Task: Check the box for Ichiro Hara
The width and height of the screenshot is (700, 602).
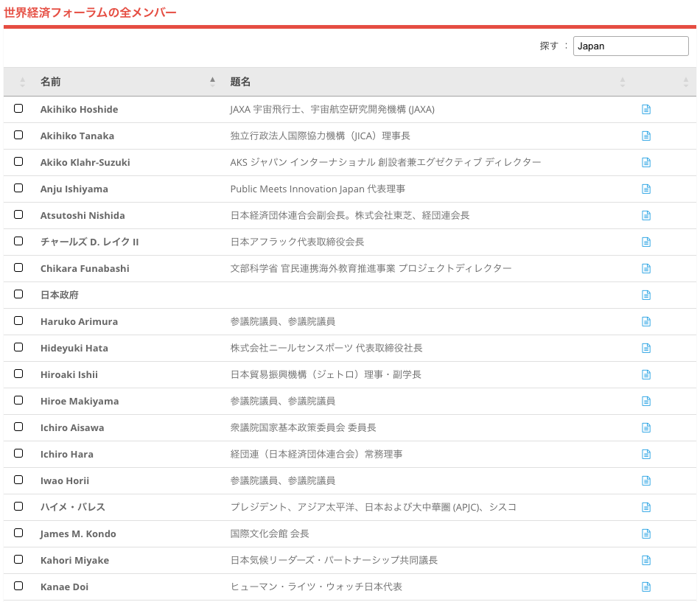Action: pyautogui.click(x=18, y=453)
